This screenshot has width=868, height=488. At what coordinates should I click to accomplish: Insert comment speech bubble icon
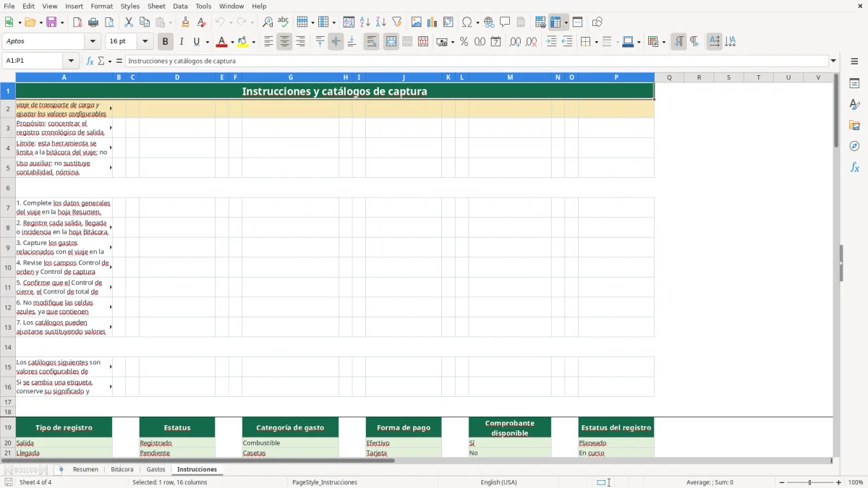click(x=505, y=22)
